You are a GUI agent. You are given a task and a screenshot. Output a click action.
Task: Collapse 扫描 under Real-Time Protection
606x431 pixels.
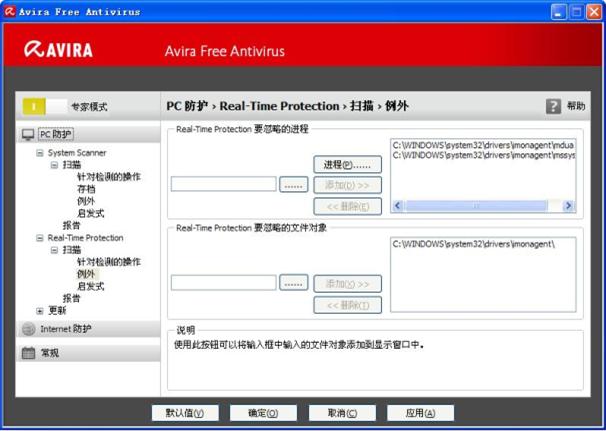[54, 250]
